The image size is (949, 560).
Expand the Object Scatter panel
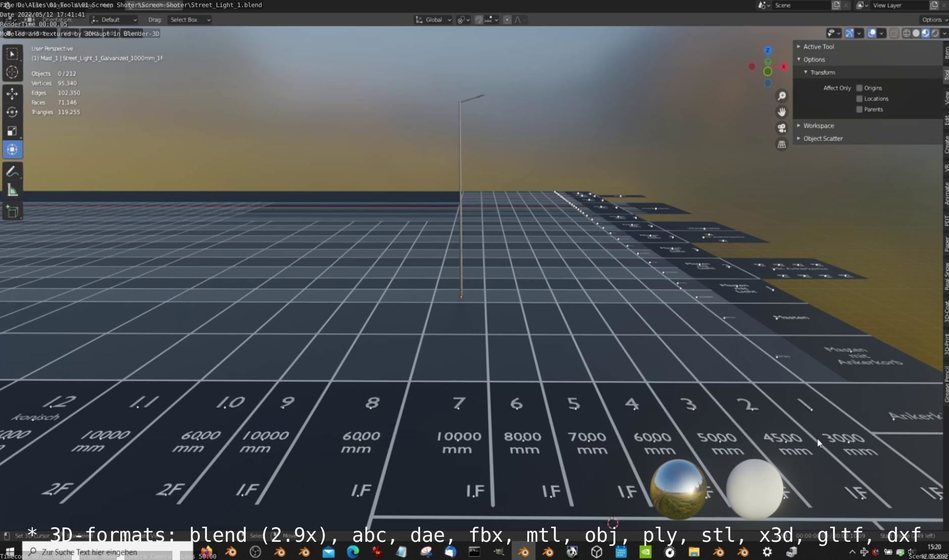pos(868,138)
